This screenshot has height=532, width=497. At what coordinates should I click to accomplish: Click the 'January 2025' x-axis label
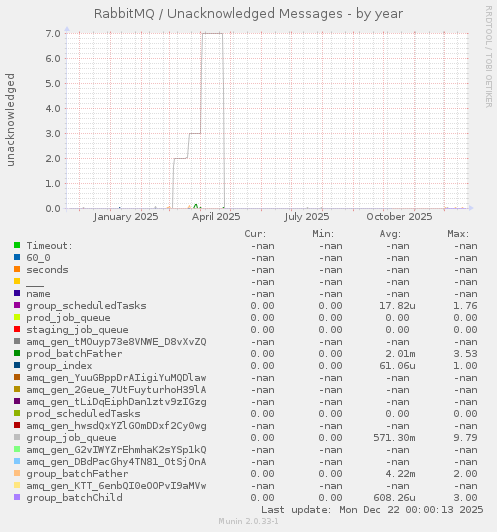(x=126, y=217)
